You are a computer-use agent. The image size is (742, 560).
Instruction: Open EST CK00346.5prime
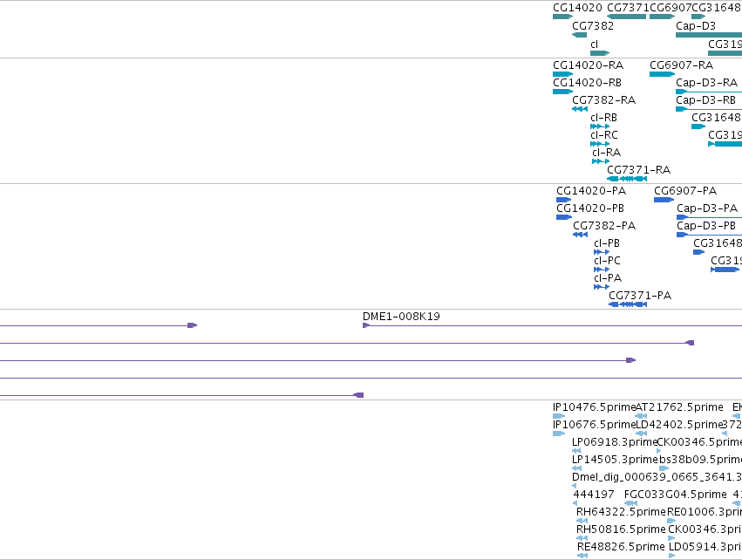(x=658, y=451)
